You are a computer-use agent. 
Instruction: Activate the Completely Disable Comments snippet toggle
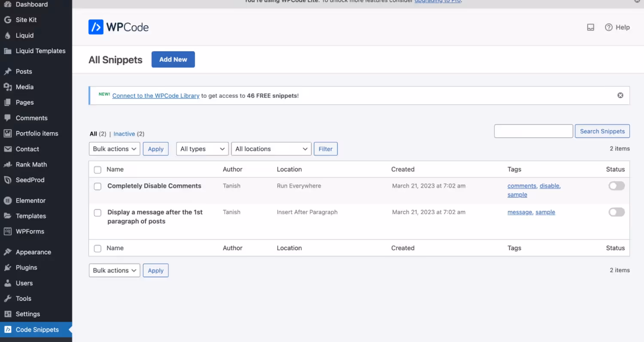pyautogui.click(x=617, y=186)
